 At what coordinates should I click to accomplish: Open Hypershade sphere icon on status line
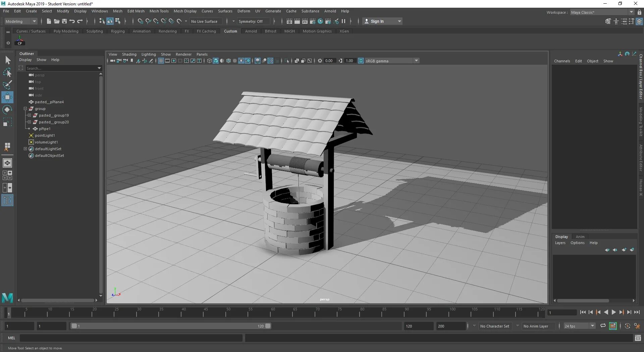(320, 21)
